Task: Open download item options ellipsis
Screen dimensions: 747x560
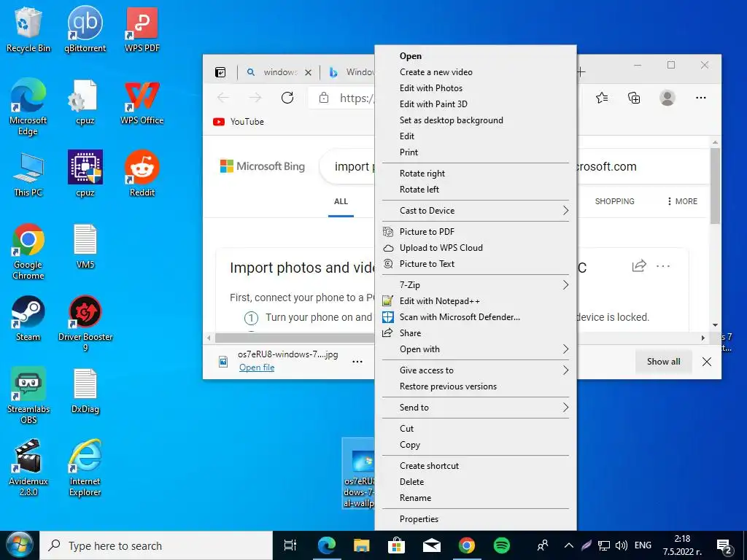Action: pyautogui.click(x=357, y=362)
